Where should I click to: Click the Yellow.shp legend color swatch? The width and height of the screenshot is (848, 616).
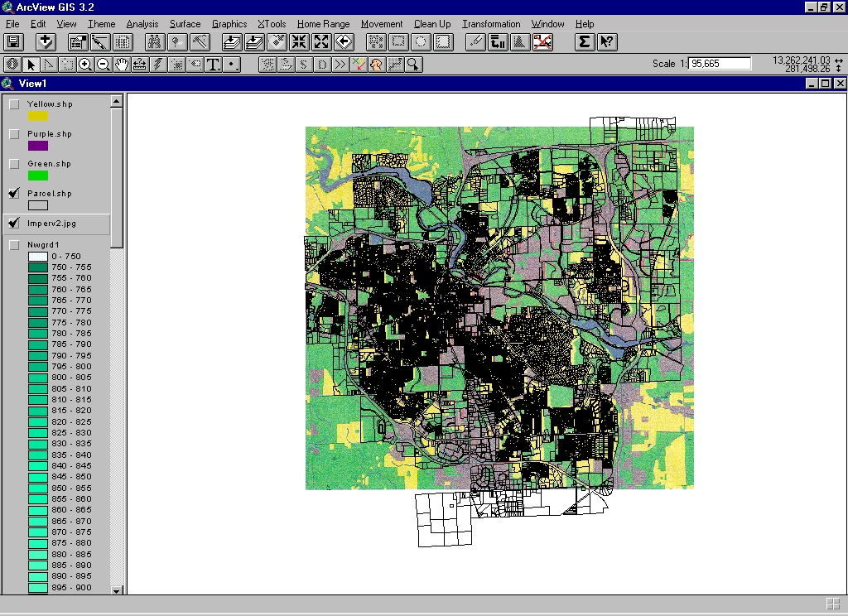point(38,116)
